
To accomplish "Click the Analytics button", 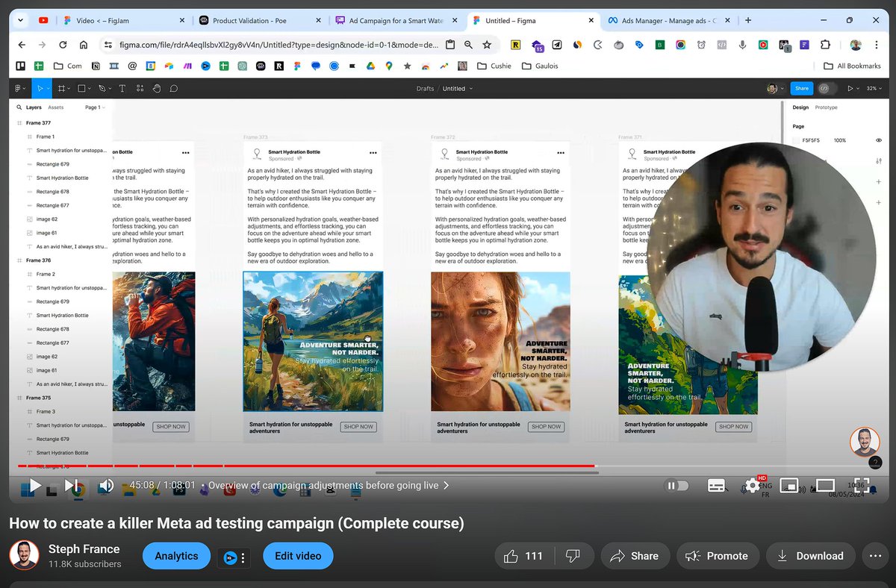I will click(x=176, y=556).
